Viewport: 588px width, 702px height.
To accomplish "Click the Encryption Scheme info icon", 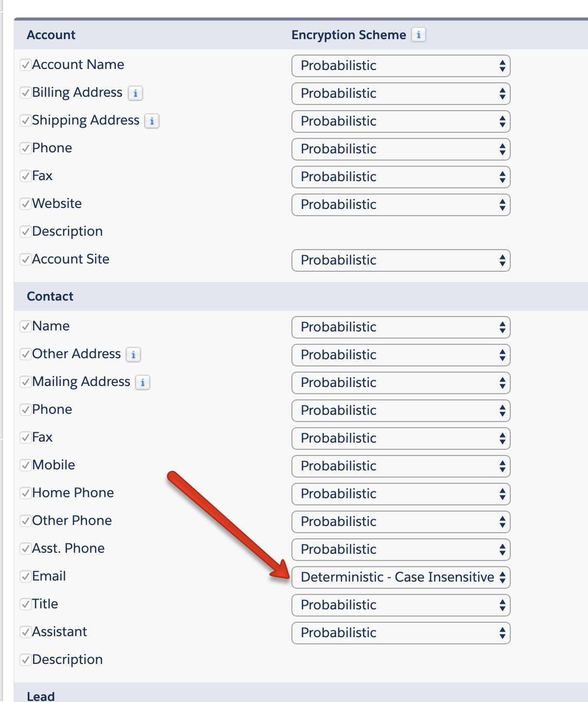I will pos(419,35).
